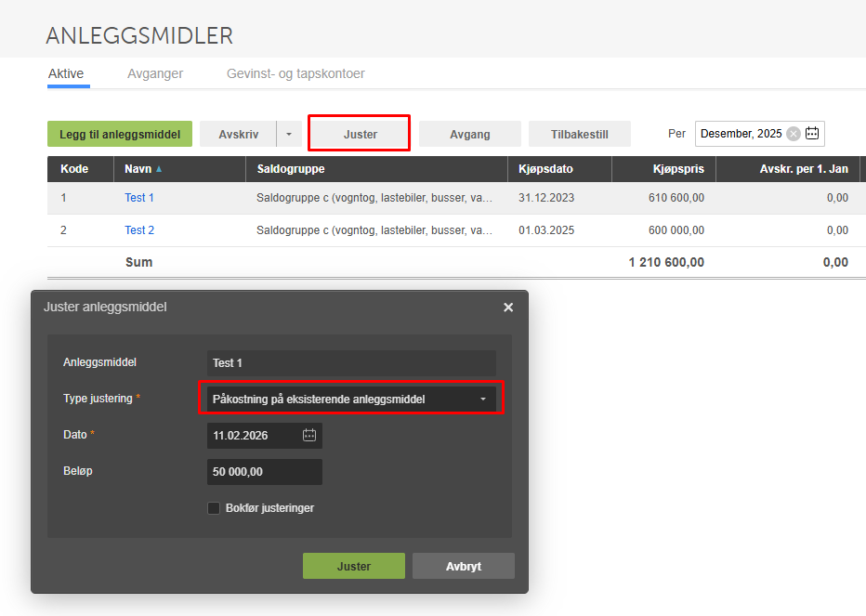Close the Juster anleggsmiddel dialog
Image resolution: width=866 pixels, height=616 pixels.
[508, 308]
